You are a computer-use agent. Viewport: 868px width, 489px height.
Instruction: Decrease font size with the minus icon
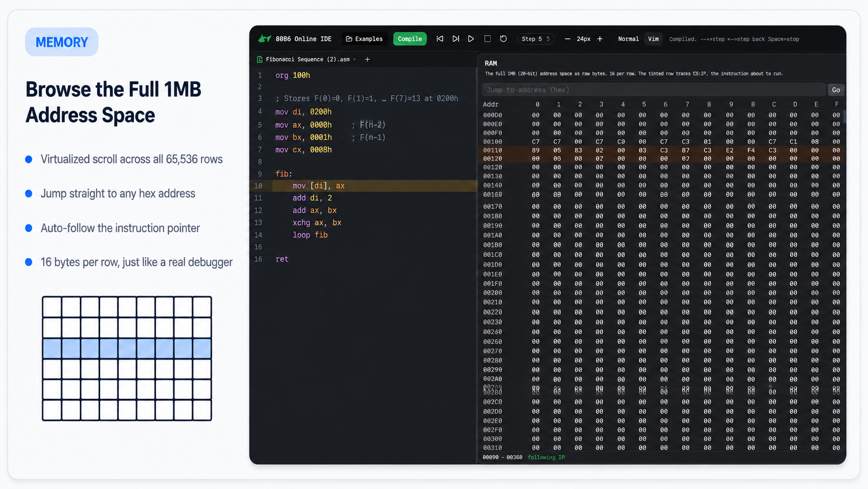pyautogui.click(x=567, y=39)
